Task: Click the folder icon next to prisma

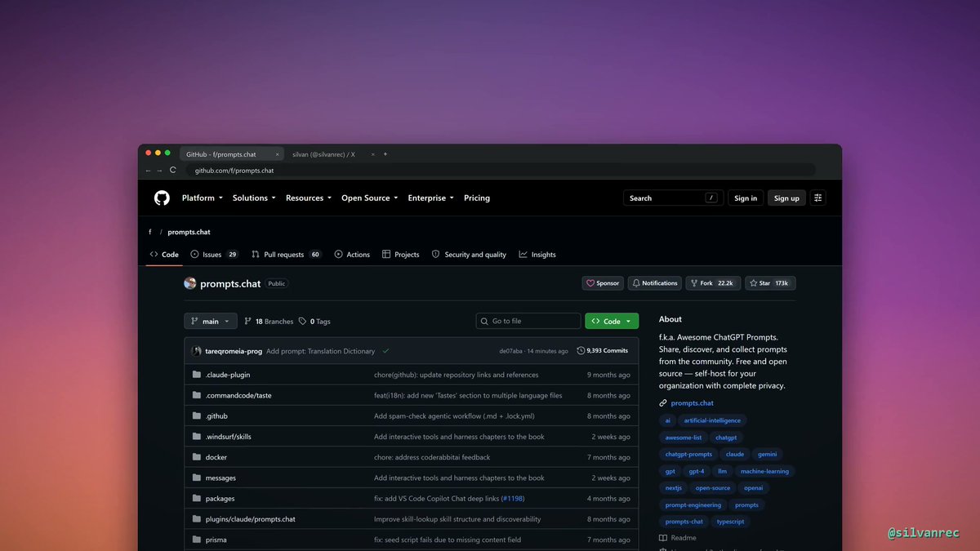Action: pos(197,540)
